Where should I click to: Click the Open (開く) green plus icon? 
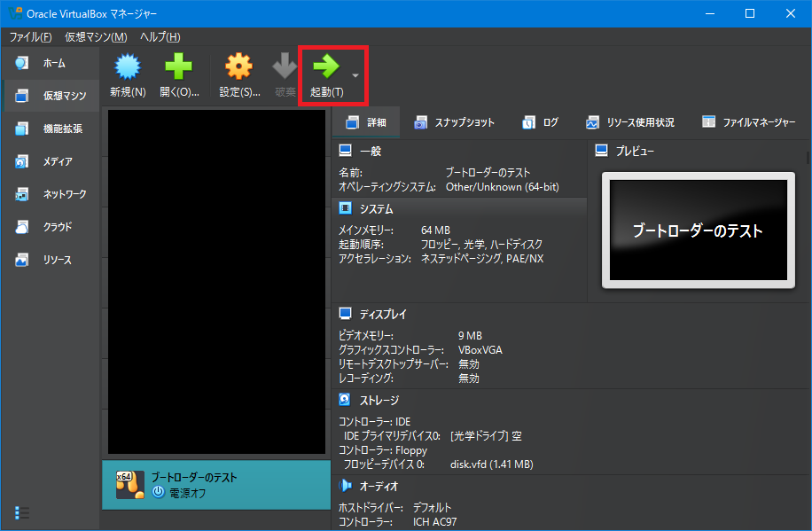[179, 66]
